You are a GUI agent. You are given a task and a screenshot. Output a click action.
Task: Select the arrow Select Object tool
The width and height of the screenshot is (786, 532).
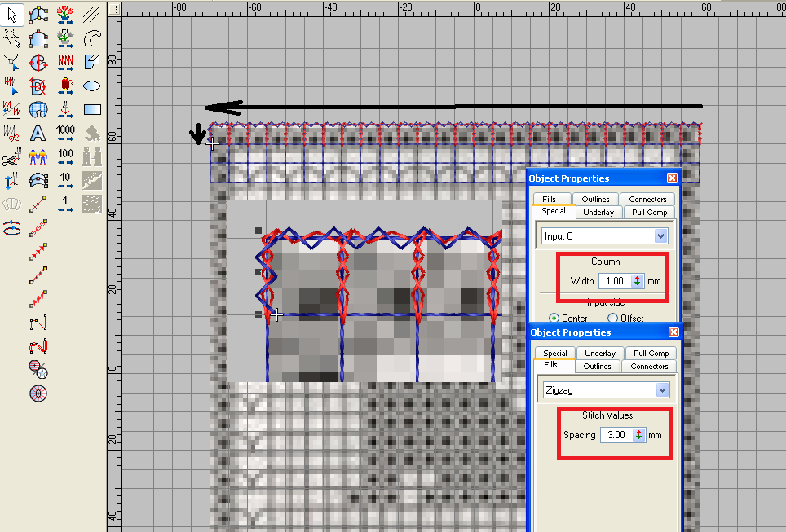coord(11,14)
